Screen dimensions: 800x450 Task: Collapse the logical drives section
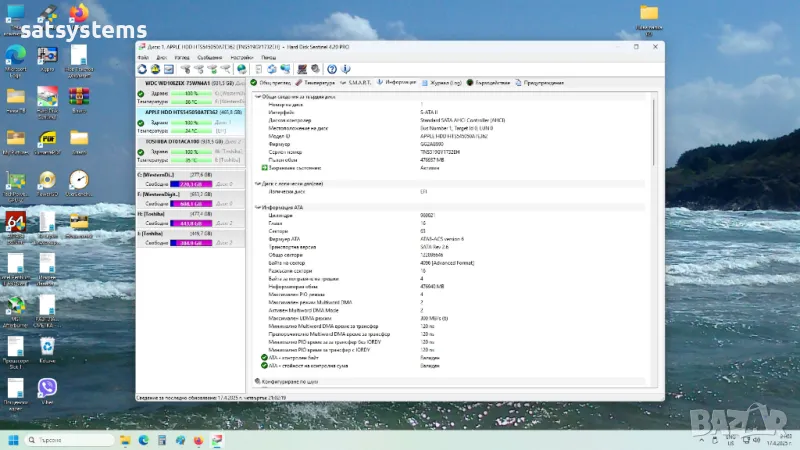[x=259, y=184]
